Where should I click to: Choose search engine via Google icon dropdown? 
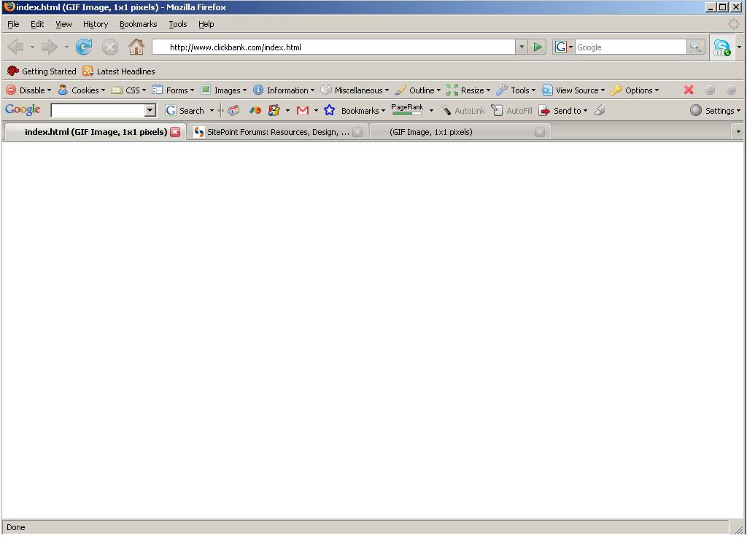click(x=564, y=47)
